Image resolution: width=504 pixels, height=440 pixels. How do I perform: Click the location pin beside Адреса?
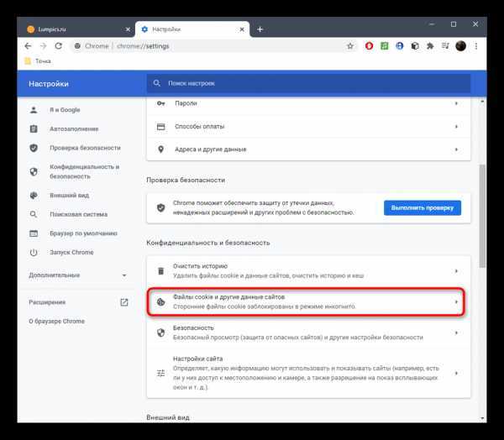160,149
